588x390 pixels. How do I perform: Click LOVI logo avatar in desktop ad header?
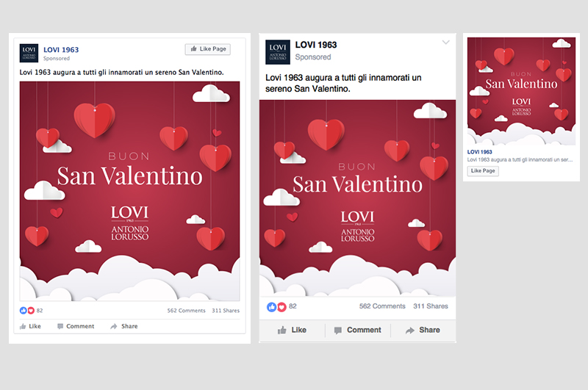[x=29, y=53]
